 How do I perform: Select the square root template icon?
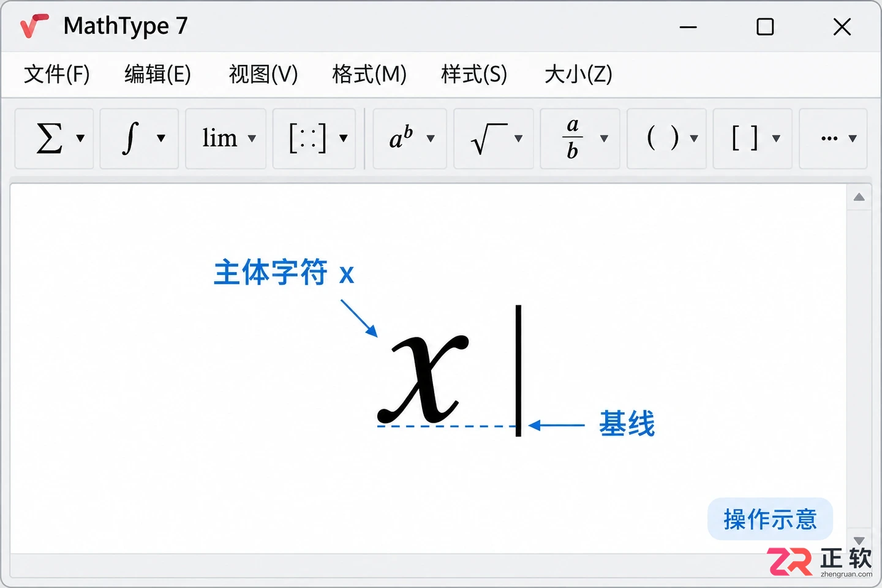pyautogui.click(x=489, y=138)
